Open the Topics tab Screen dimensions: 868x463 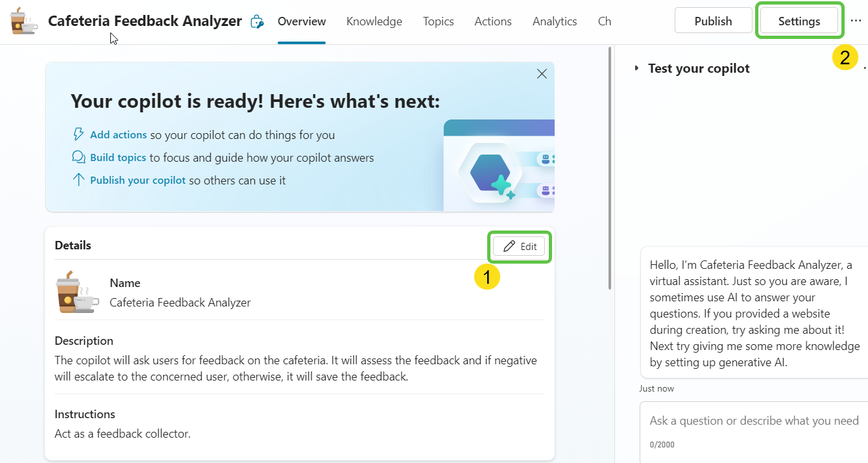(x=438, y=21)
